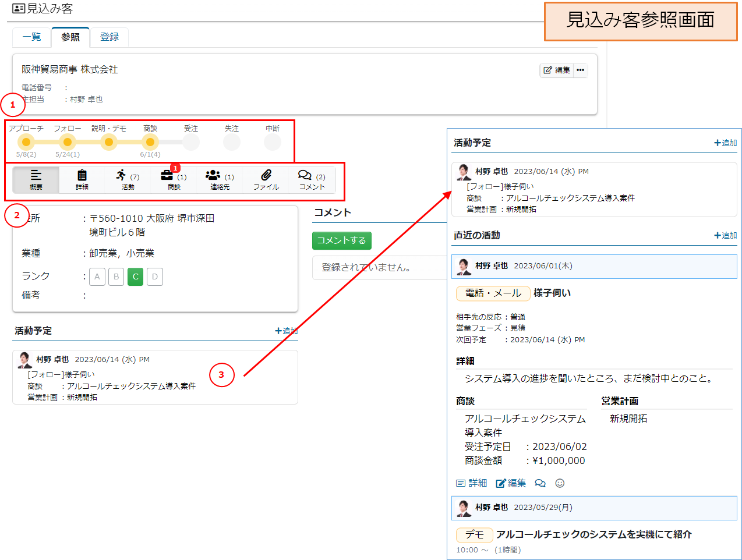Switch to the 一覧 tab
This screenshot has height=560, width=742.
[31, 37]
